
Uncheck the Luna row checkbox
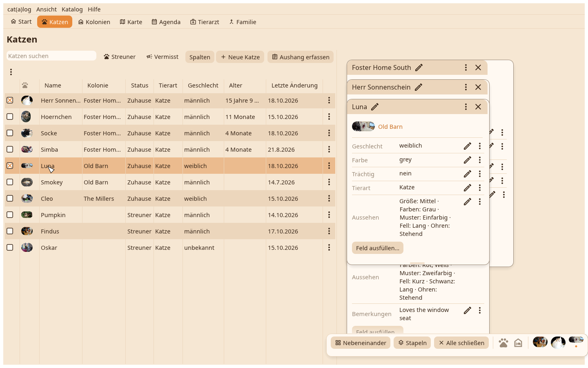(10, 166)
